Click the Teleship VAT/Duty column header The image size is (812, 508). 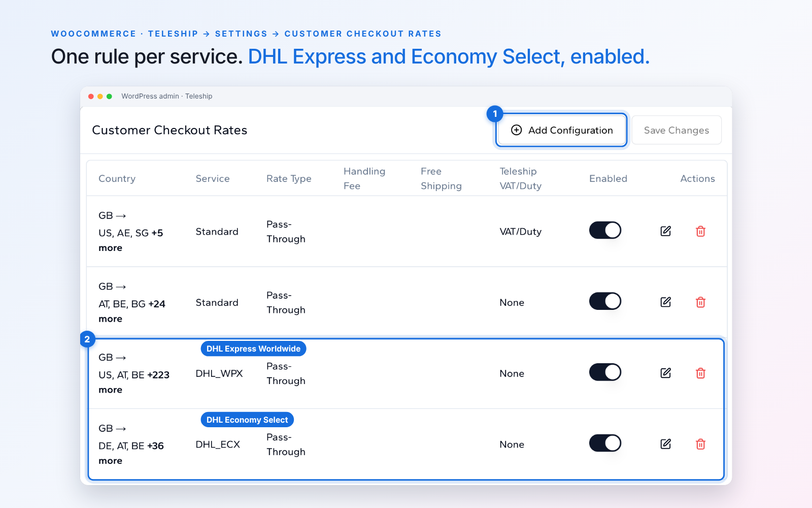click(x=520, y=178)
